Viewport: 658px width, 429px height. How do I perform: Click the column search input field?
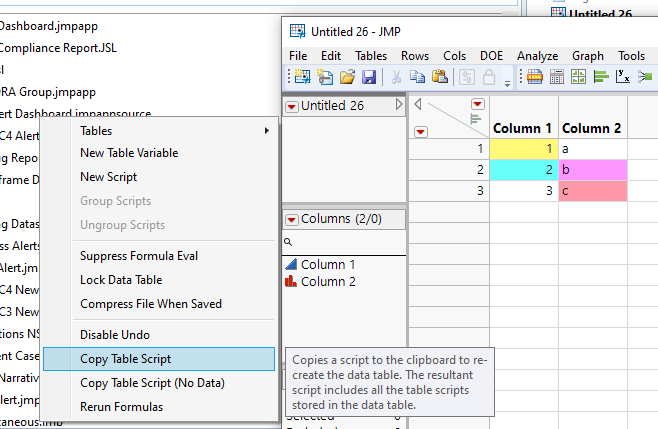coord(344,242)
